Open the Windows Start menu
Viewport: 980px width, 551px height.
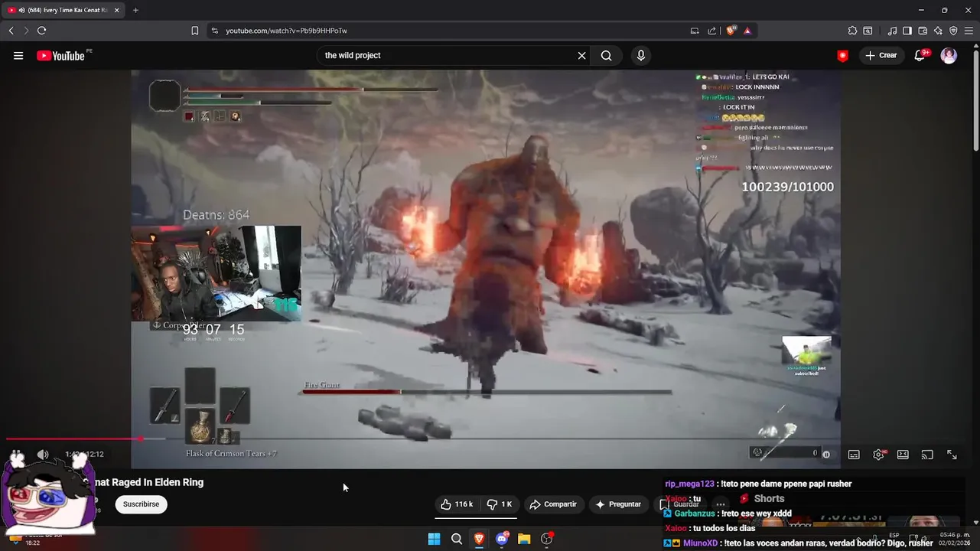pyautogui.click(x=434, y=539)
